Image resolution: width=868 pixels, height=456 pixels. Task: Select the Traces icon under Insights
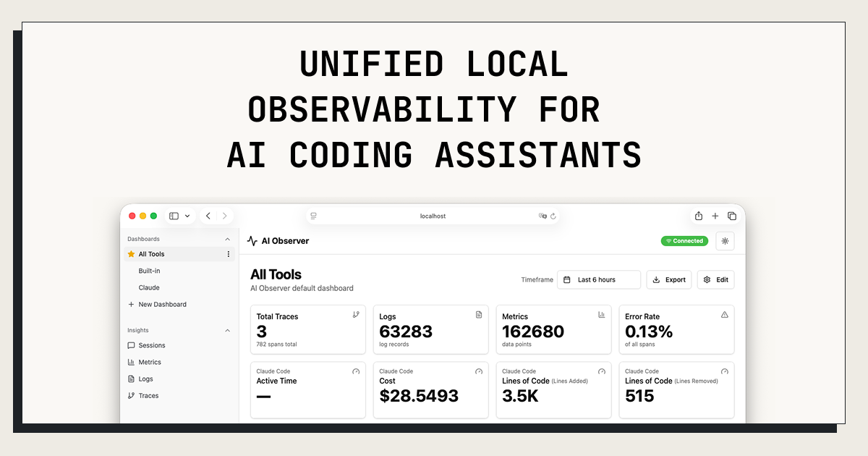(x=130, y=395)
